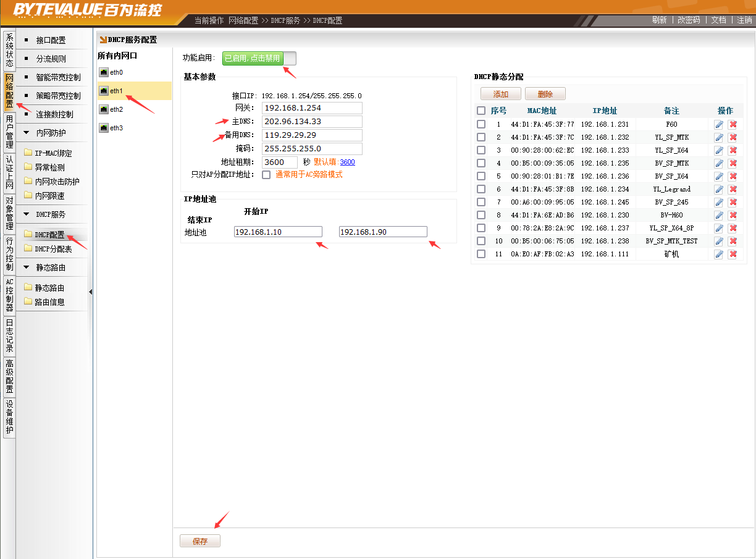756x559 pixels.
Task: Open the 用户管理 vertical tab
Action: (x=9, y=132)
